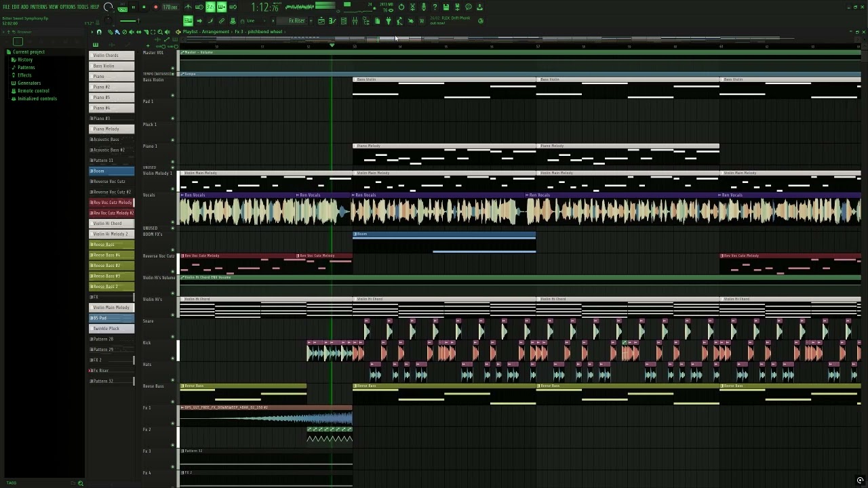Click the record button
This screenshot has height=488, width=868.
pyautogui.click(x=155, y=7)
